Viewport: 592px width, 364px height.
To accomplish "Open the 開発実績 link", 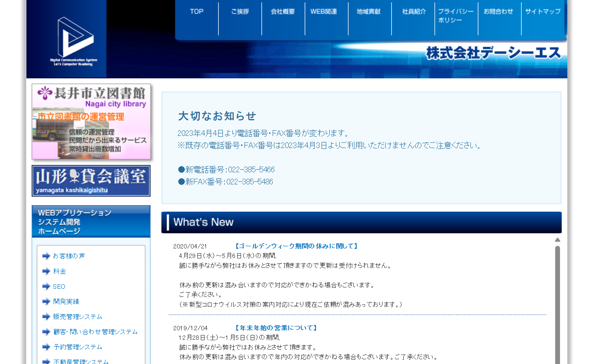I will [x=66, y=301].
